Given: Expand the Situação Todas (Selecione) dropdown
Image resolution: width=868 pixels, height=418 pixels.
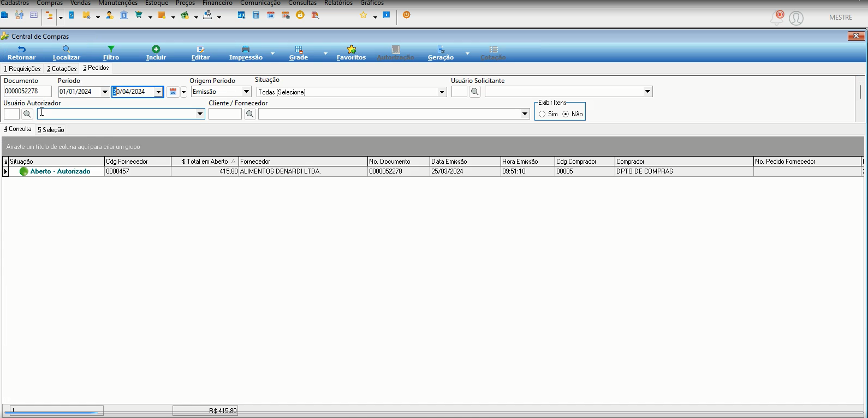Looking at the screenshot, I should [442, 92].
